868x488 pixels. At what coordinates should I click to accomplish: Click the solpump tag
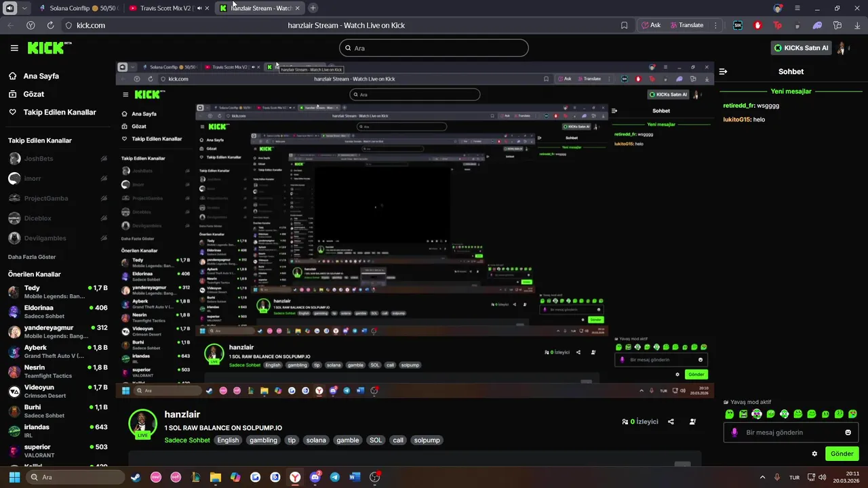pyautogui.click(x=427, y=440)
